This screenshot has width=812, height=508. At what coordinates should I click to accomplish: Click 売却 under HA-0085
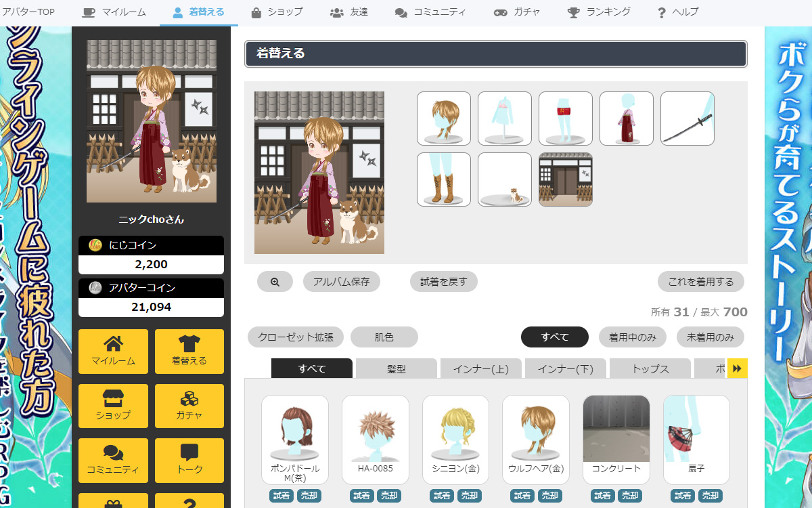click(x=388, y=496)
